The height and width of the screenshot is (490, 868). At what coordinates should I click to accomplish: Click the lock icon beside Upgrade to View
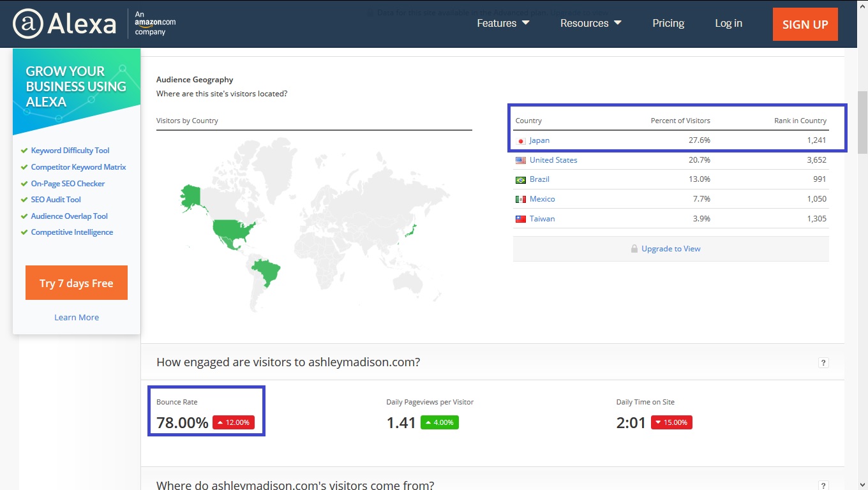pyautogui.click(x=634, y=249)
